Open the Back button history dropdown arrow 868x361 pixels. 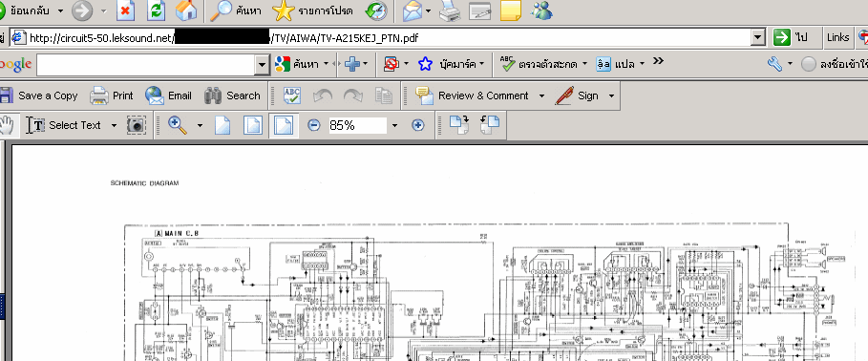[x=60, y=11]
